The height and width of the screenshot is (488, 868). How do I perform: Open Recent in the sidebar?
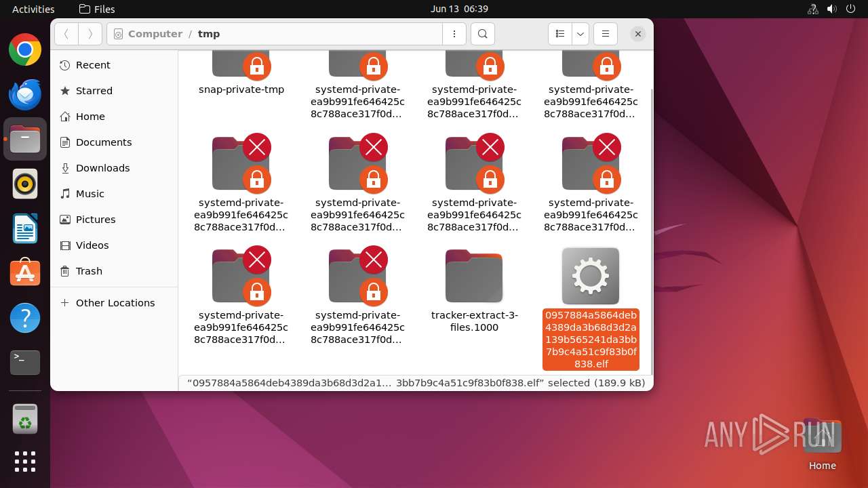point(114,65)
